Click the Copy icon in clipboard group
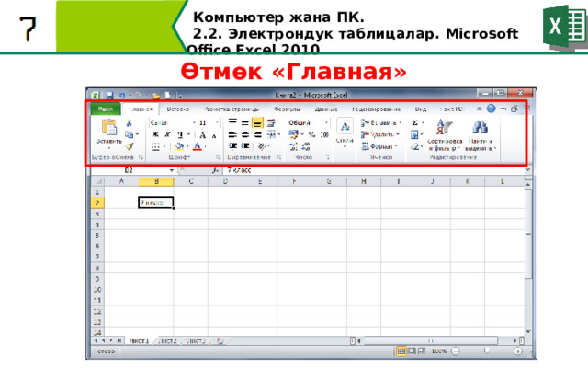This screenshot has width=588, height=368. (130, 134)
